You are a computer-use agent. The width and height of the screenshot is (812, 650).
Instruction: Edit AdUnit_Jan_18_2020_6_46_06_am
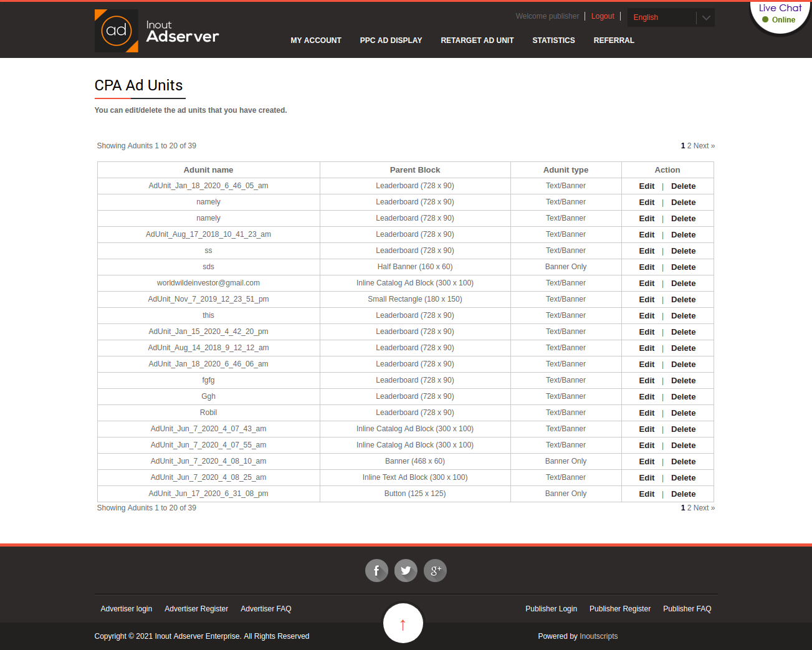click(x=647, y=365)
